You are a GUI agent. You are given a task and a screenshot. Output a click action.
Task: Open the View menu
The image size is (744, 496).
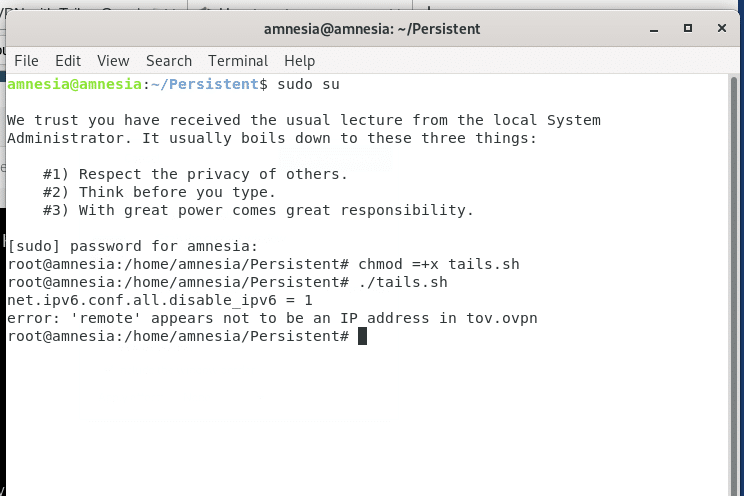113,61
